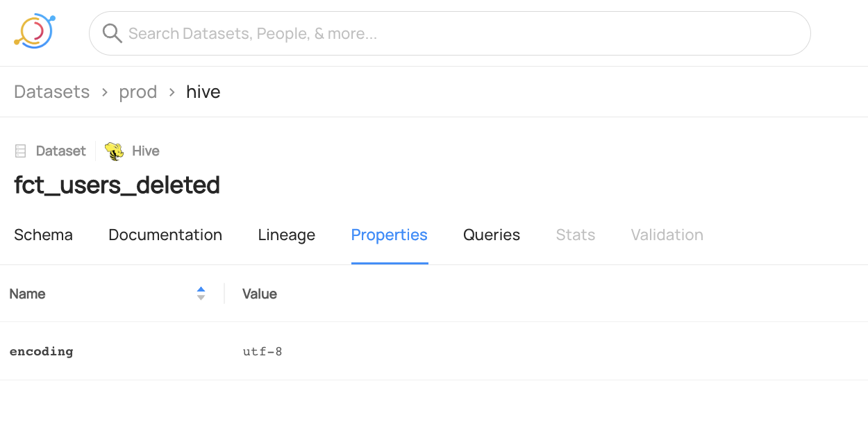Click the Hive platform icon
This screenshot has height=422, width=868.
point(113,150)
